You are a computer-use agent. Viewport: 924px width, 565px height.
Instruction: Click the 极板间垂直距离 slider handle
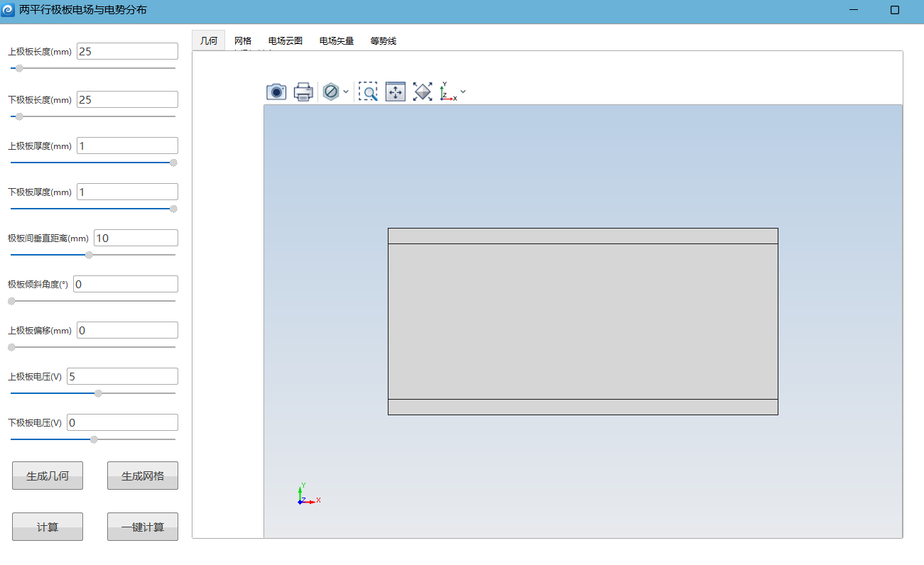[x=89, y=255]
